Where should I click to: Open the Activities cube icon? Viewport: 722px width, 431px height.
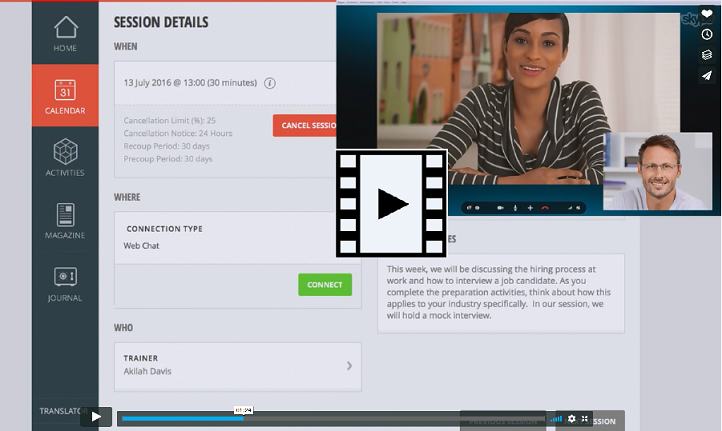pyautogui.click(x=65, y=158)
